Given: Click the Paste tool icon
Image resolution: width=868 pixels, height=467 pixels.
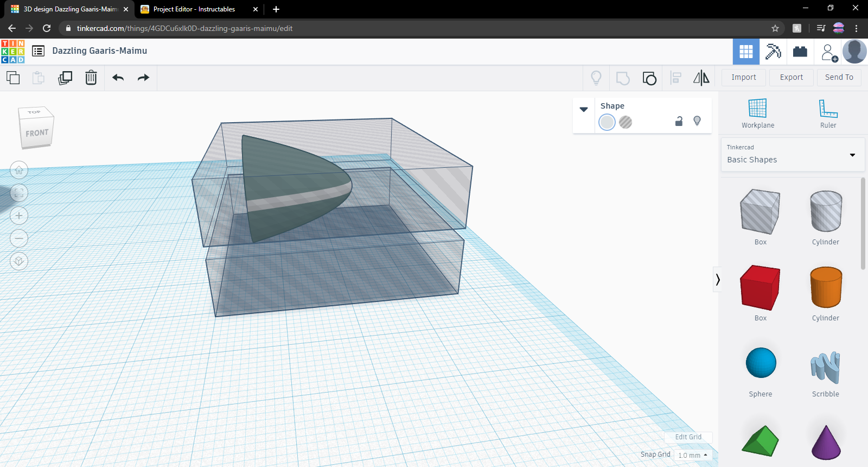Looking at the screenshot, I should coord(39,78).
